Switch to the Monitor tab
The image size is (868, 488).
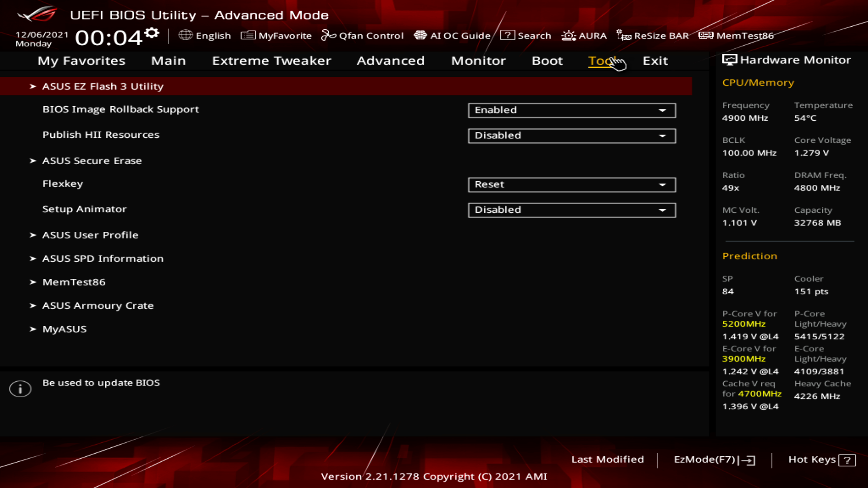[x=478, y=61]
